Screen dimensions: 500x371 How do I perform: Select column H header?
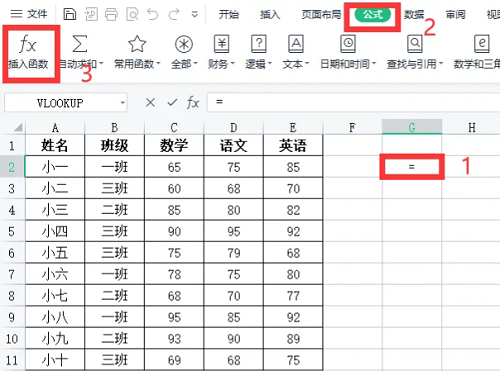(471, 128)
